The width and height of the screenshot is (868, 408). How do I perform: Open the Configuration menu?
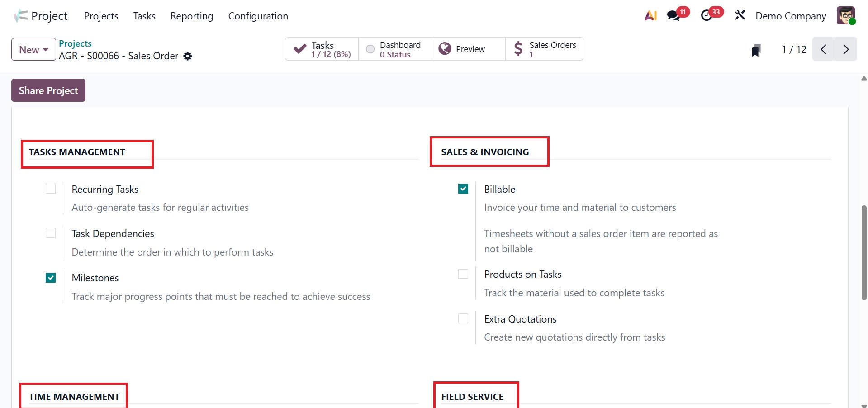coord(258,16)
